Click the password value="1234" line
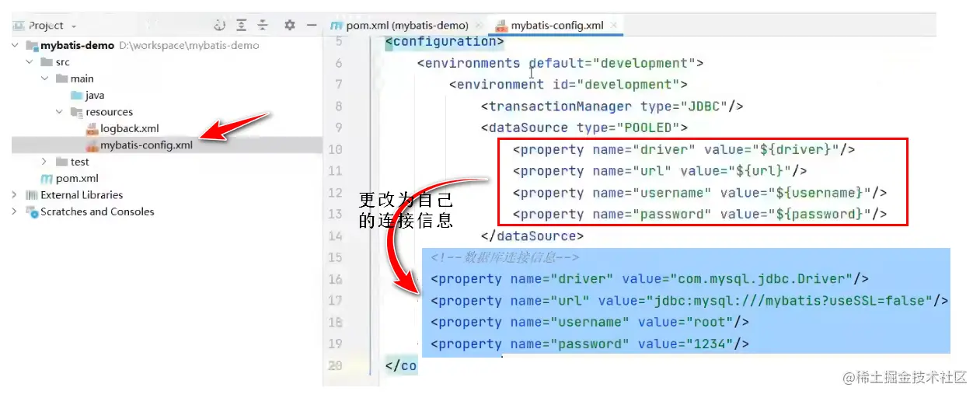This screenshot has height=398, width=980. (590, 344)
